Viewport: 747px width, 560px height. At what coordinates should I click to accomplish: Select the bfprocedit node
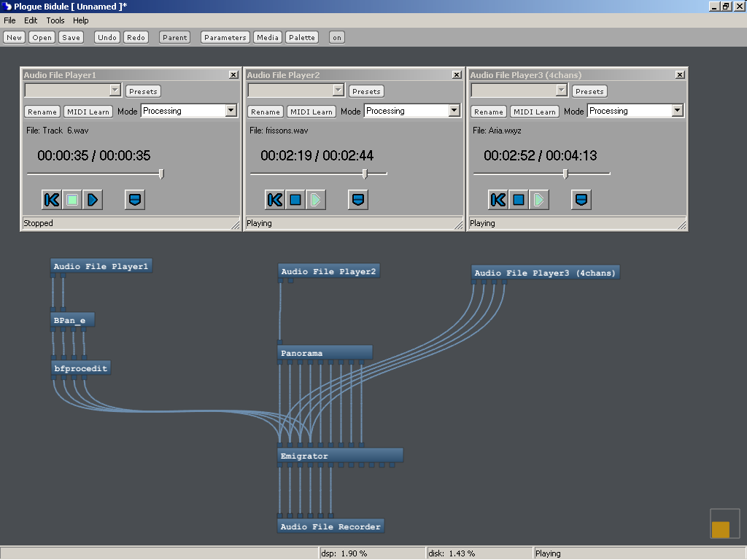coord(80,368)
